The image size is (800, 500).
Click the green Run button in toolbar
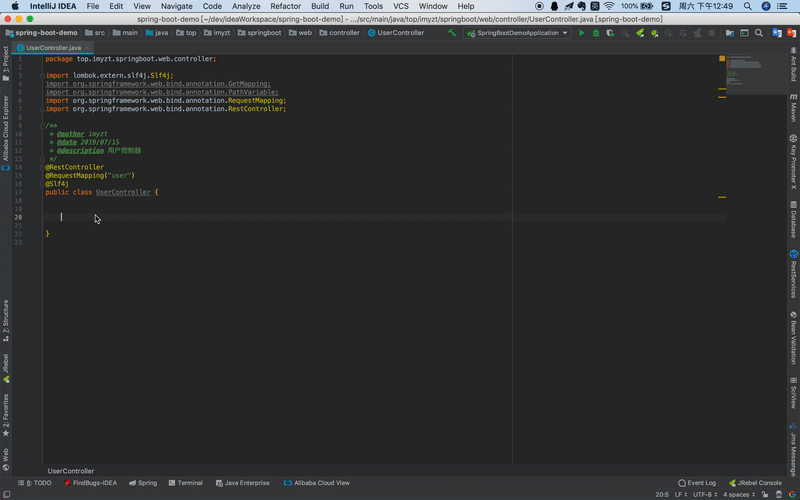(582, 33)
